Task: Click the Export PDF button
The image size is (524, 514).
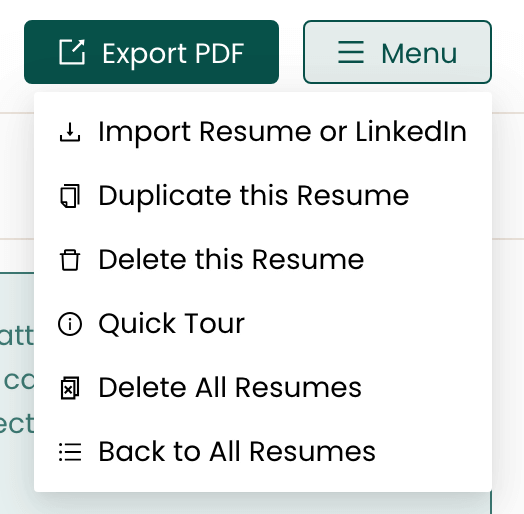Action: pyautogui.click(x=151, y=52)
